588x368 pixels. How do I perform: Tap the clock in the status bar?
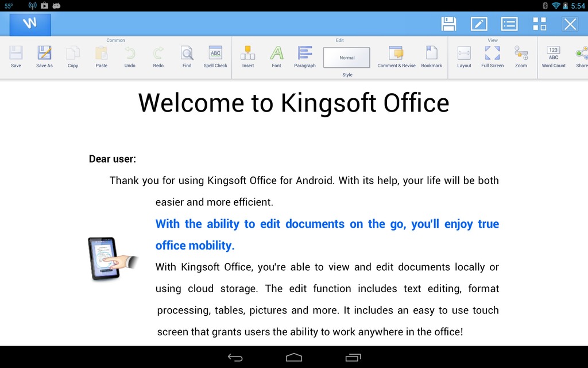click(578, 6)
